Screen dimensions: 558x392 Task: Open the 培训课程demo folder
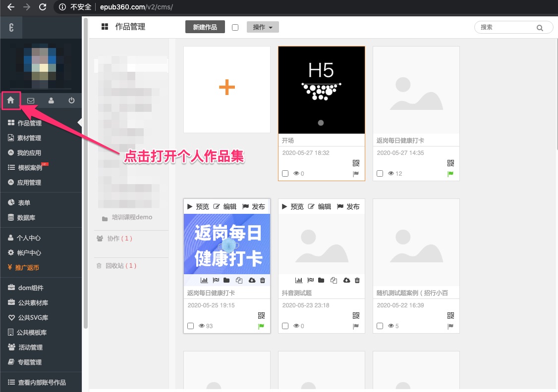click(131, 217)
